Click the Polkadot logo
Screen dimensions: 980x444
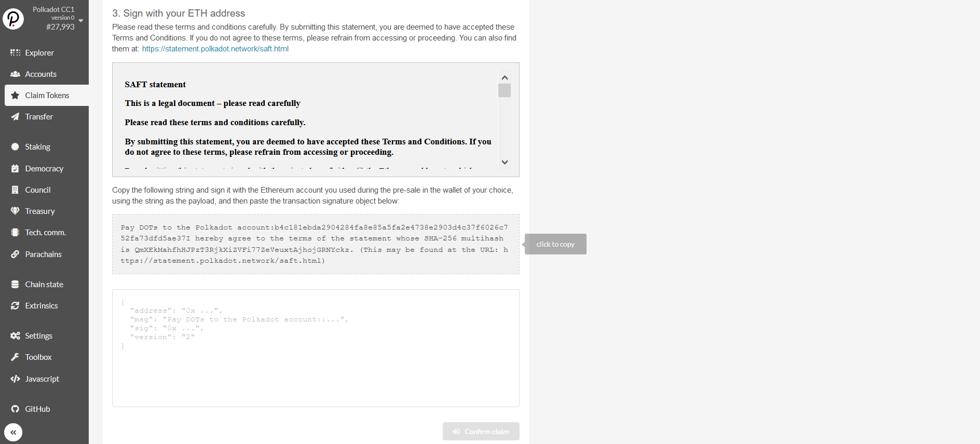tap(13, 19)
